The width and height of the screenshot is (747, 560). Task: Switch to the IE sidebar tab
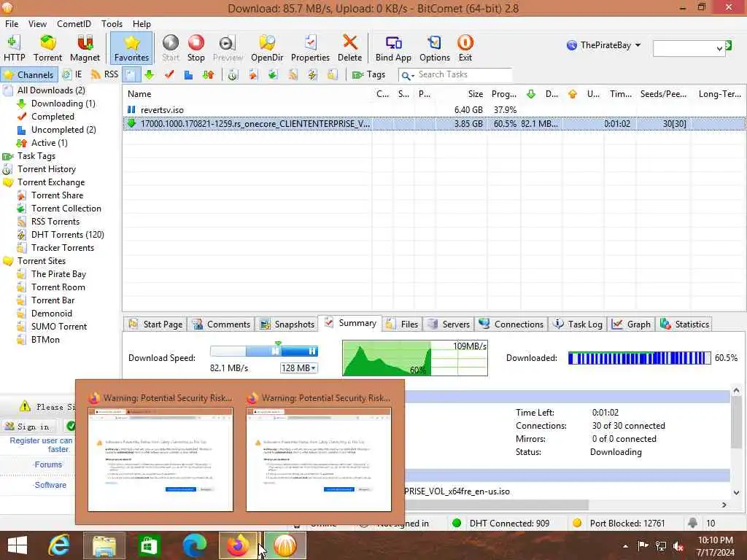72,75
